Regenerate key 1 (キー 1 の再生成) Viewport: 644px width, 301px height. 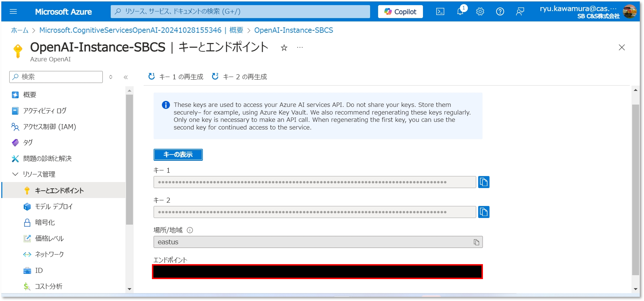176,77
